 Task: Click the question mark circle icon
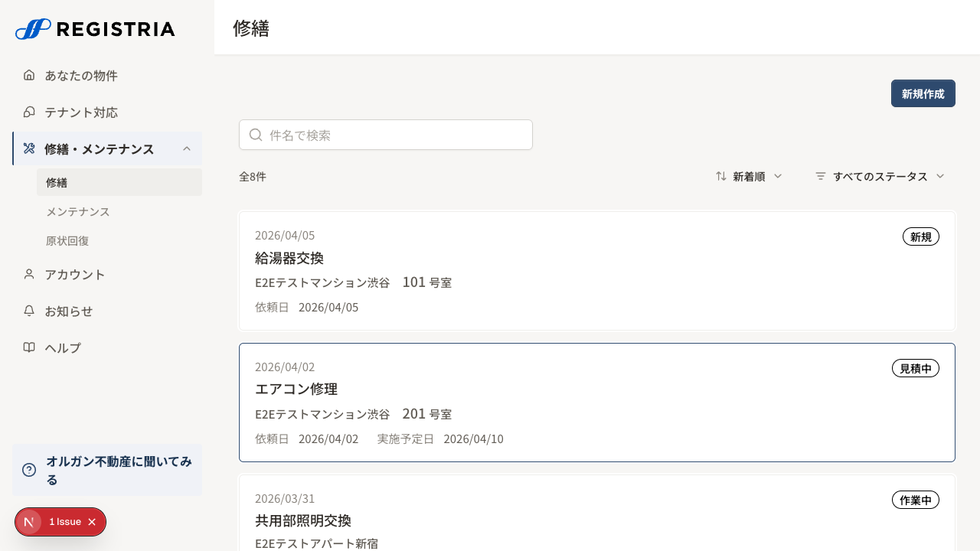click(28, 469)
